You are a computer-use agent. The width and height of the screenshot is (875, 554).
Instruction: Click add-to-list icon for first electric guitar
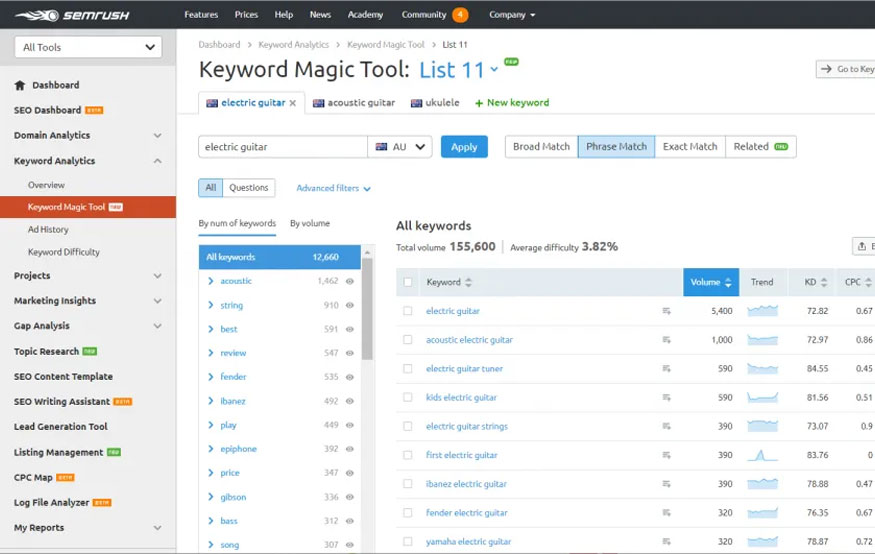click(x=666, y=455)
